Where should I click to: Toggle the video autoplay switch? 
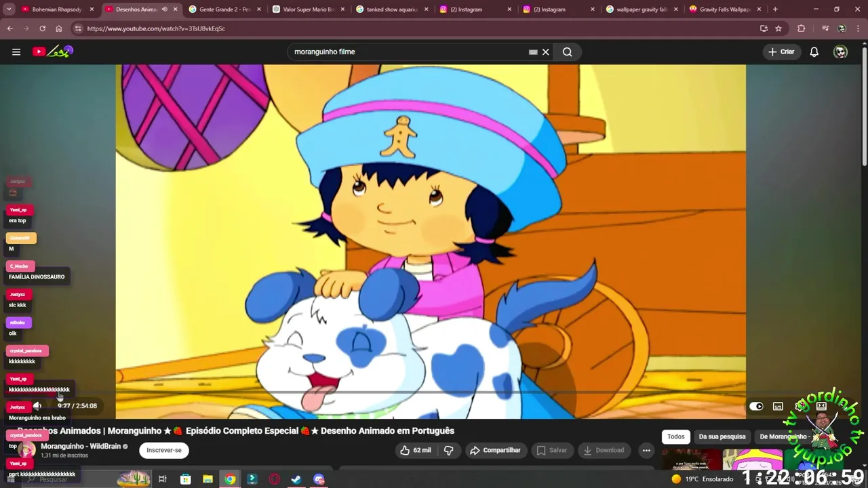pyautogui.click(x=756, y=406)
